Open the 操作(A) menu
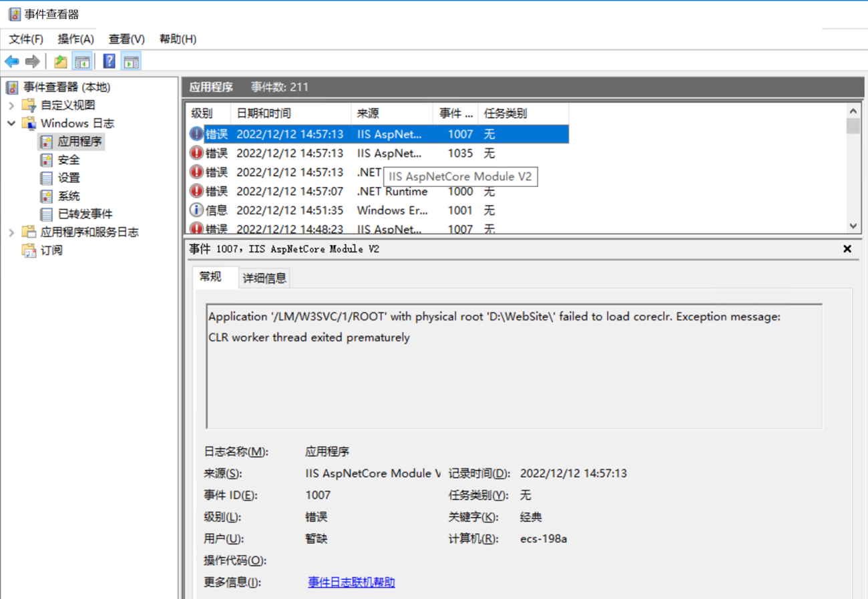The height and width of the screenshot is (599, 868). tap(75, 39)
